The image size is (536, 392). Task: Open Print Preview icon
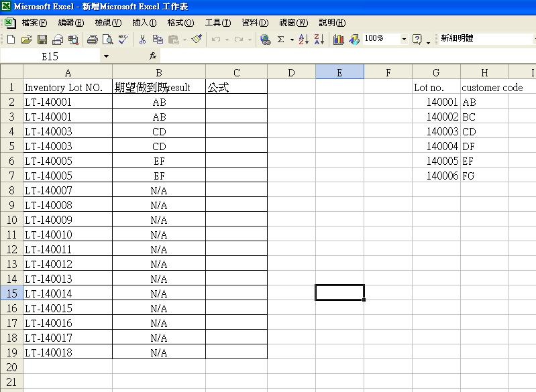108,40
